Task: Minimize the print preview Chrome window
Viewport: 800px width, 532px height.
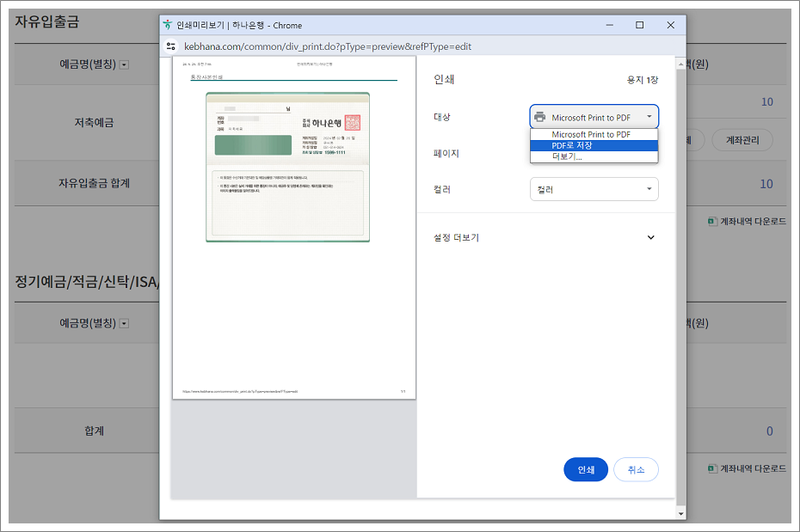Action: click(609, 25)
